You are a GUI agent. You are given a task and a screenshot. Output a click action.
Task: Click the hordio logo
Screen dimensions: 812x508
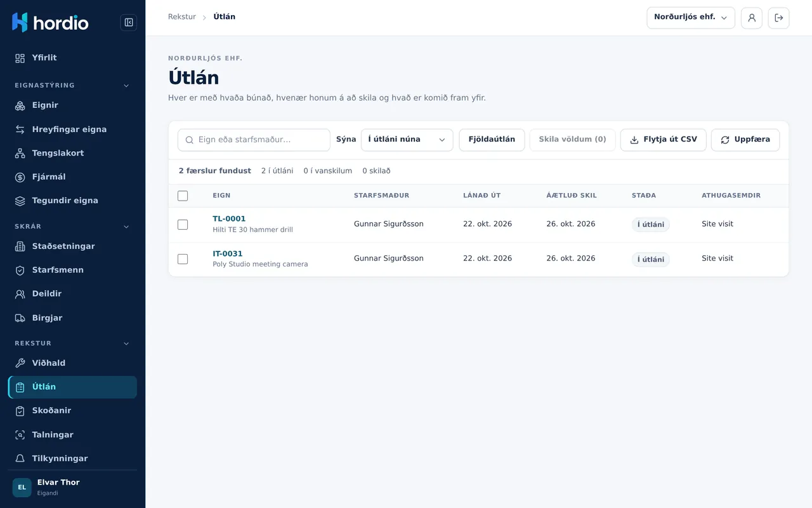(50, 23)
